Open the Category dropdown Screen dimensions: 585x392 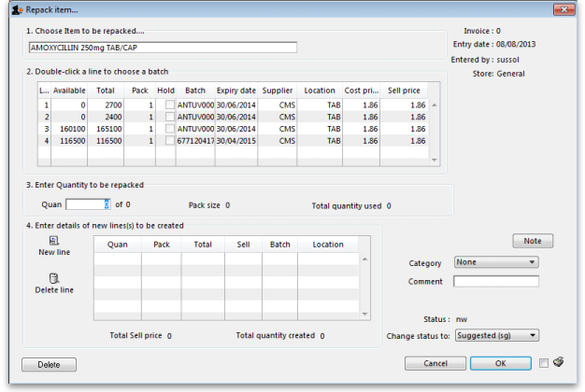point(495,262)
